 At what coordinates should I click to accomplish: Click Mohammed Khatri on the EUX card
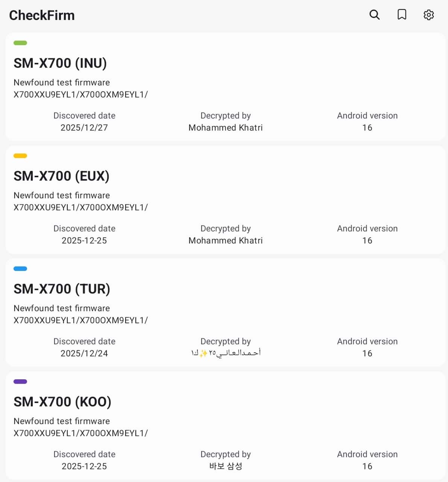point(225,240)
